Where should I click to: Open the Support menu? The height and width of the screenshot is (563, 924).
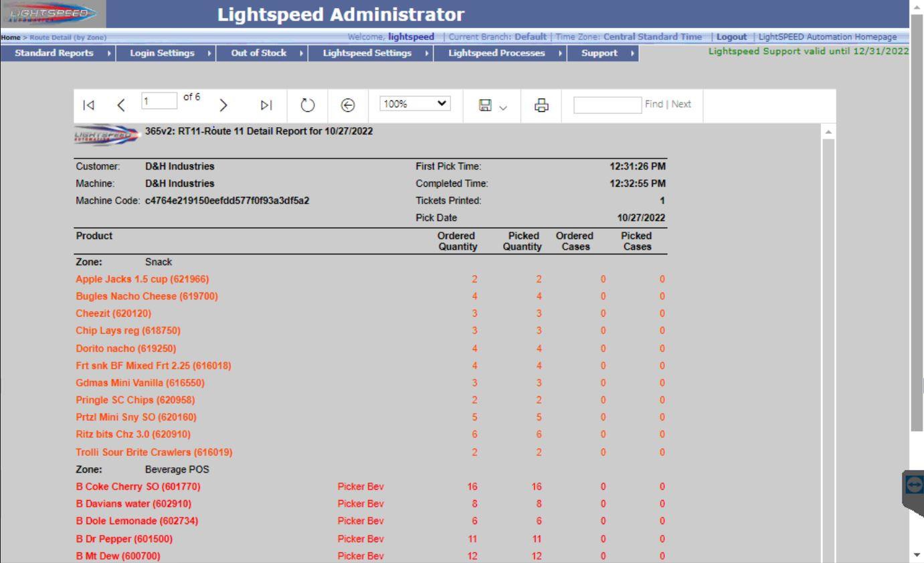point(603,53)
